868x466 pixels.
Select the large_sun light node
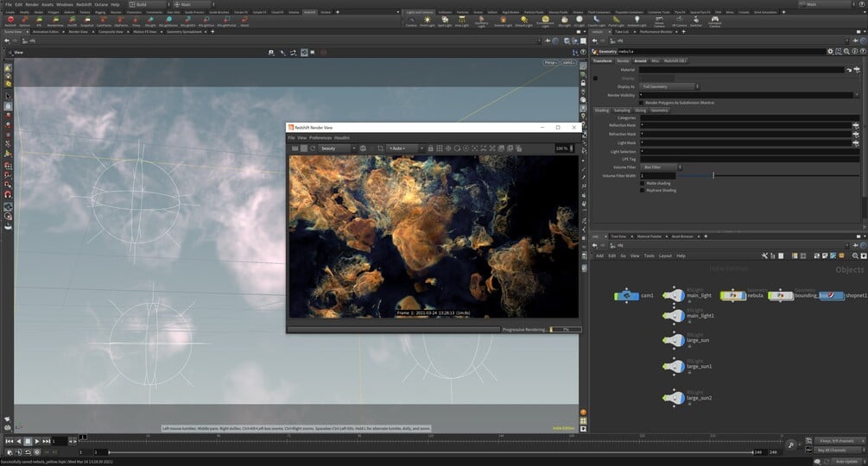(x=675, y=339)
